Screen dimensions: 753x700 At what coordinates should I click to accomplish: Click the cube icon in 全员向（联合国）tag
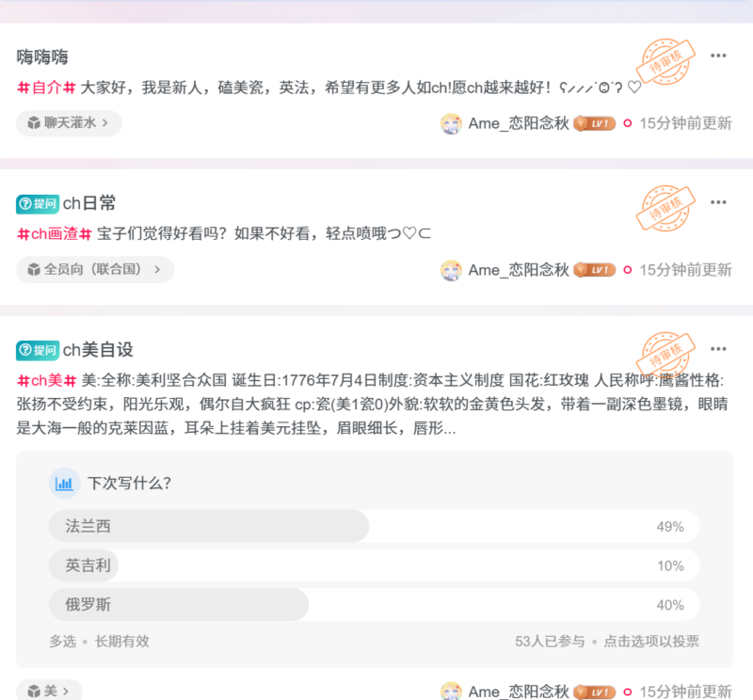(x=34, y=268)
